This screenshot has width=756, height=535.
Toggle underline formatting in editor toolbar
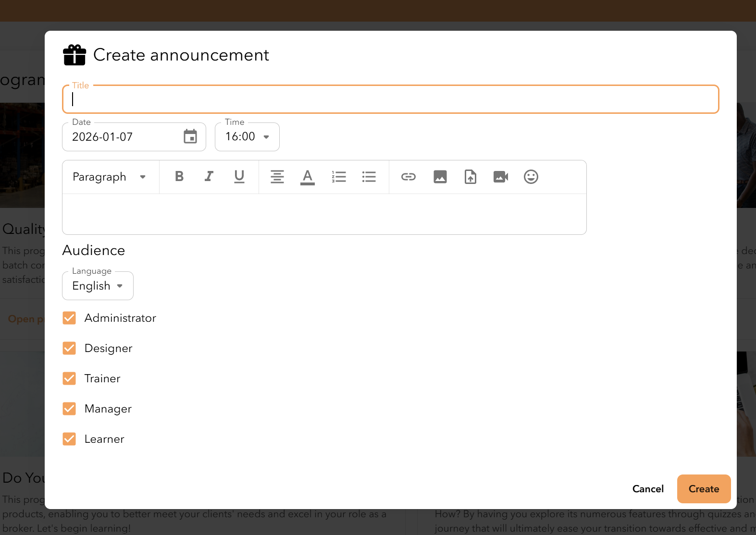tap(239, 177)
